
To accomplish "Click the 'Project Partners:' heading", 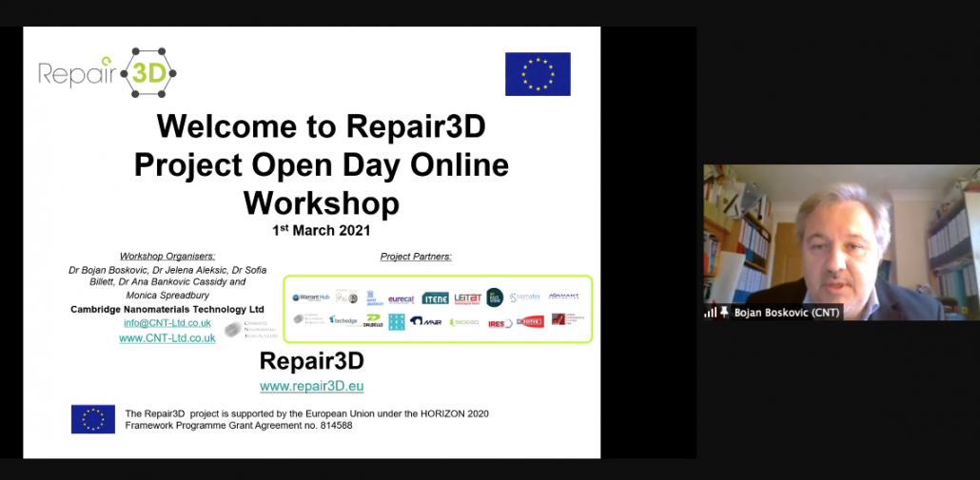I will click(x=416, y=256).
